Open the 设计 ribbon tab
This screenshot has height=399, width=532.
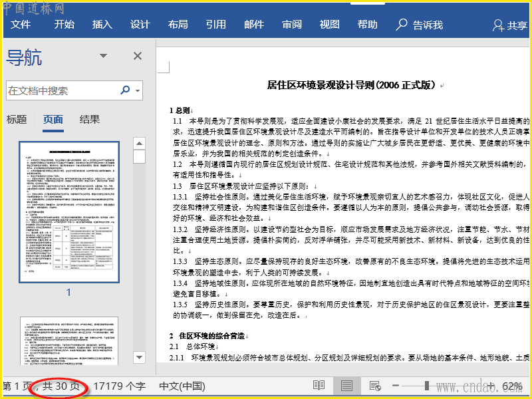pyautogui.click(x=140, y=25)
